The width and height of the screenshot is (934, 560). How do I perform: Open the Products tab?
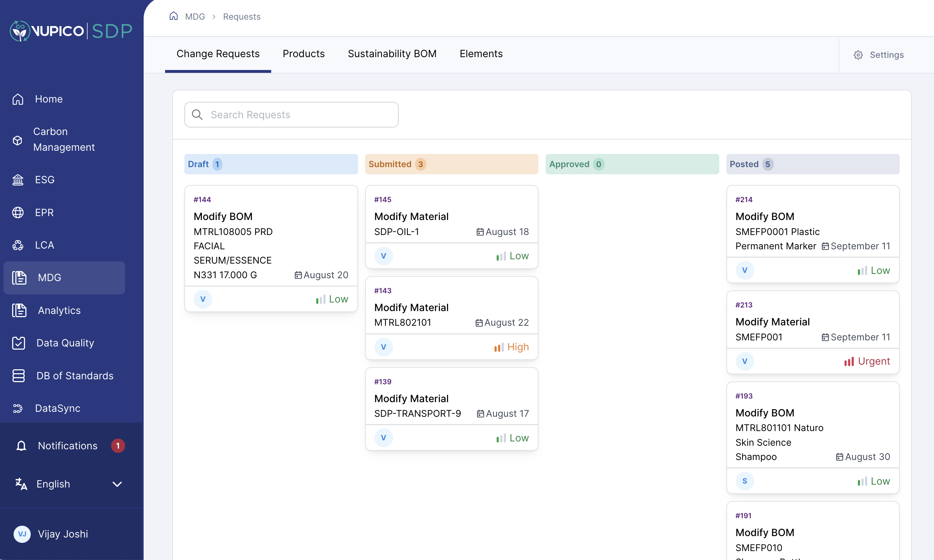coord(303,54)
